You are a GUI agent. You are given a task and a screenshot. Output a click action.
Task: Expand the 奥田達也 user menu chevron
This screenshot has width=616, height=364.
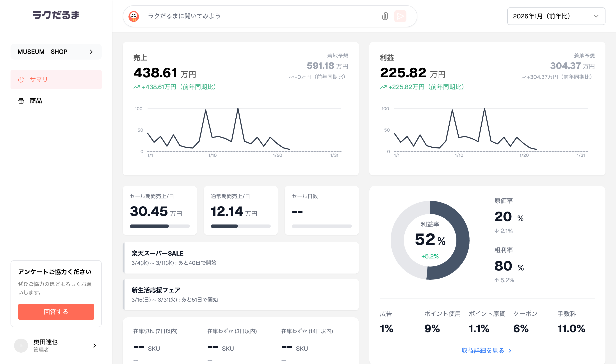click(94, 345)
